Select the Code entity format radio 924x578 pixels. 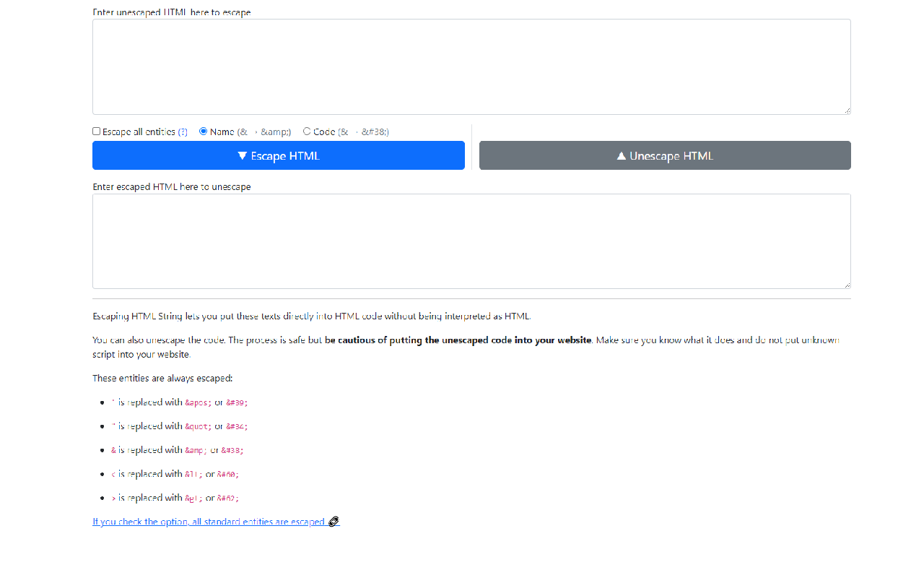[307, 131]
